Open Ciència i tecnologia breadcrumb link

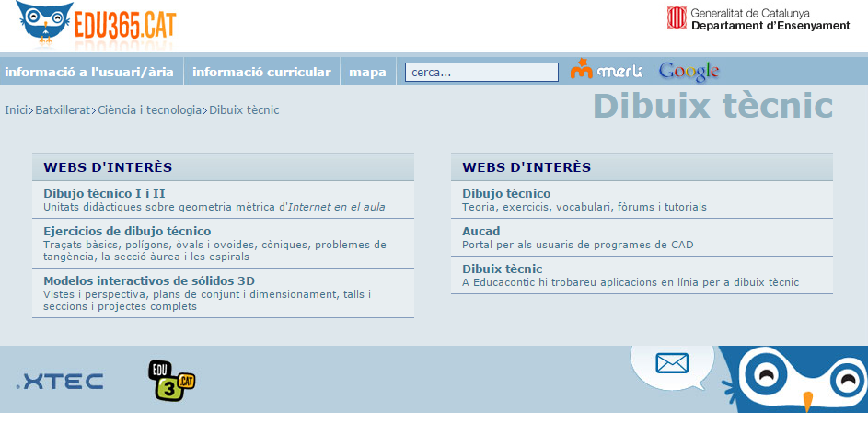click(149, 109)
